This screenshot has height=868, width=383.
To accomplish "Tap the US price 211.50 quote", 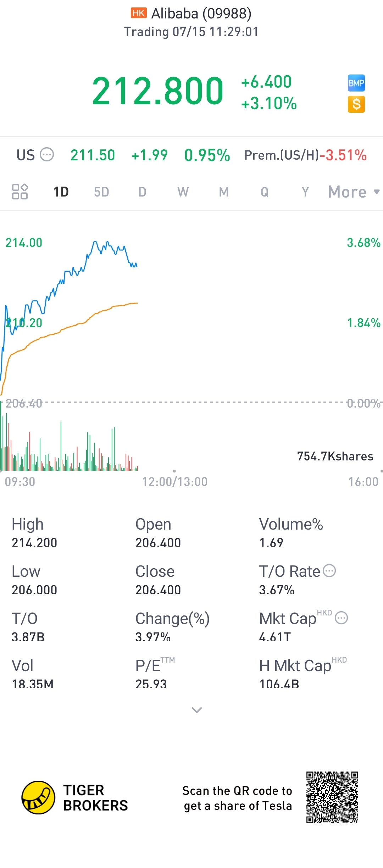I will [x=93, y=155].
